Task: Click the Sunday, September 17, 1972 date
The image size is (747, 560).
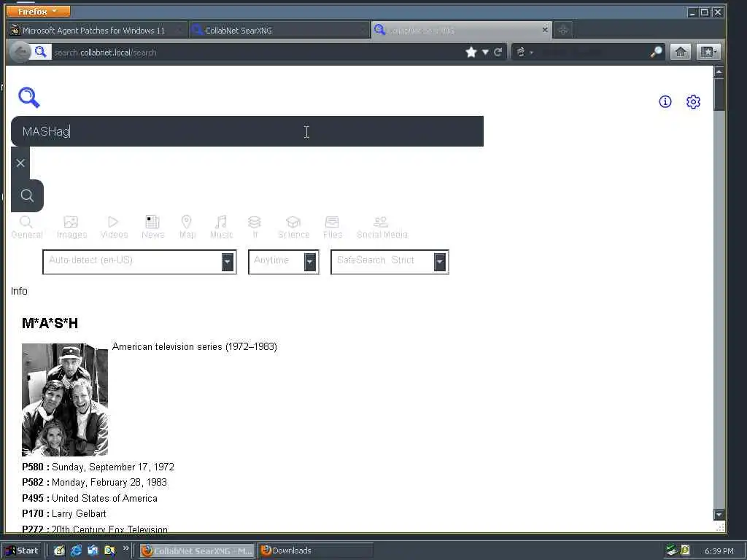Action: (113, 467)
